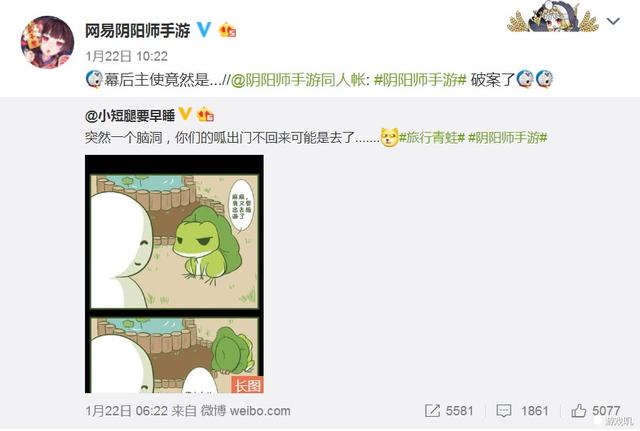This screenshot has height=431, width=640.
Task: Click the yellow V badge next to 小短腿要早睡
Action: [x=185, y=114]
